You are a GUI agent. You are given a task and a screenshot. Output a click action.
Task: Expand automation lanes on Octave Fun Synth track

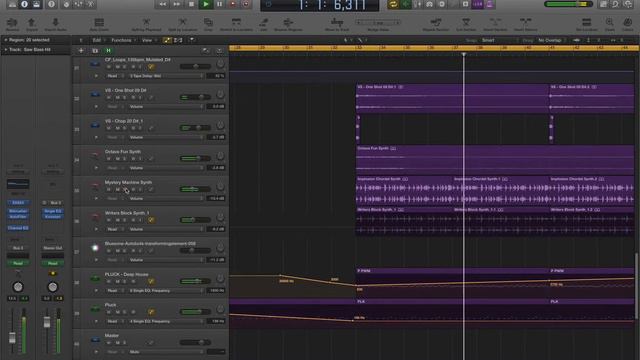click(96, 168)
